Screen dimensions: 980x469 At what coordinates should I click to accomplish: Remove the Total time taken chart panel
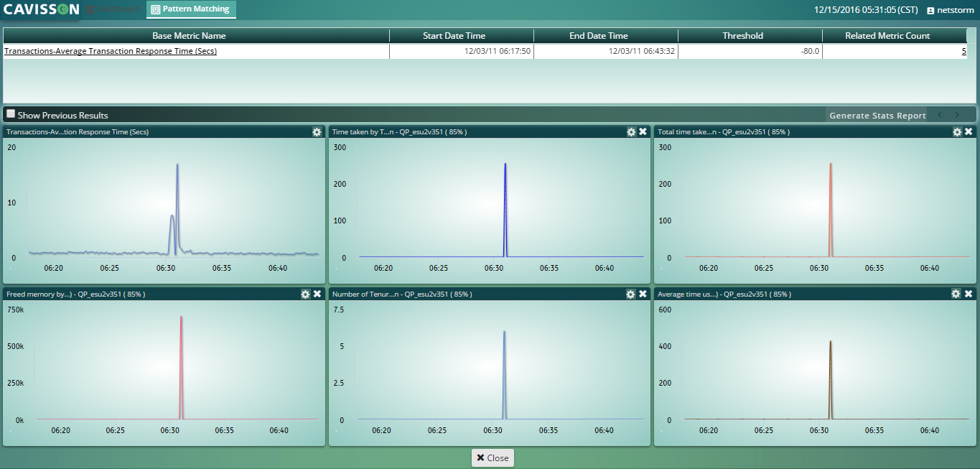(969, 132)
